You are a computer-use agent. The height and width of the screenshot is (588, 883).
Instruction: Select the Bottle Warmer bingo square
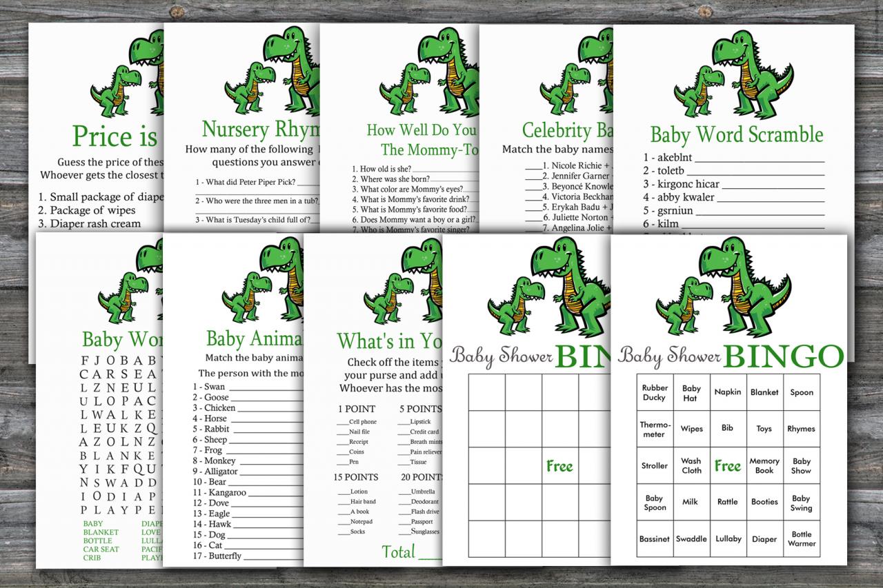802,539
